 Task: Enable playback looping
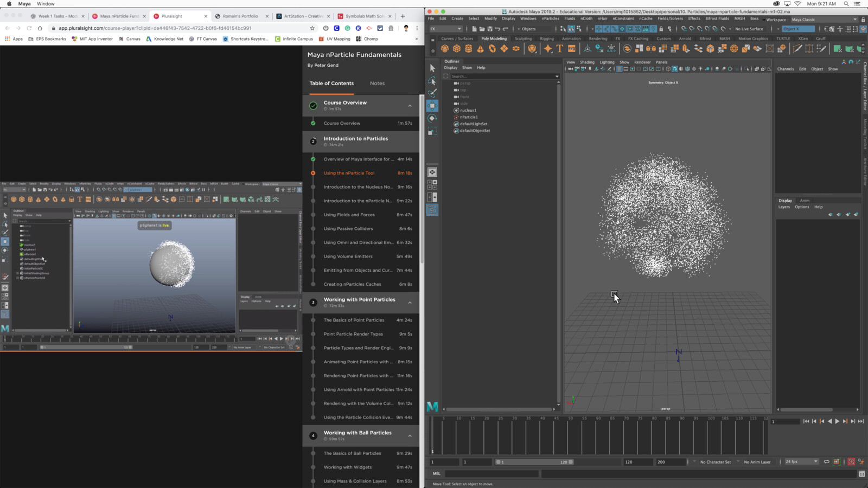827,462
